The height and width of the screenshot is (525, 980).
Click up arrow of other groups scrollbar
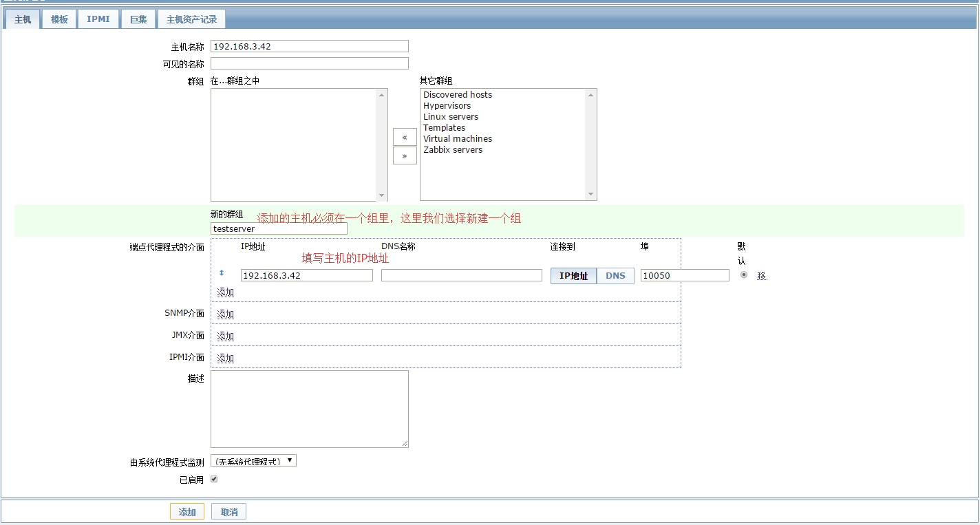coord(590,95)
